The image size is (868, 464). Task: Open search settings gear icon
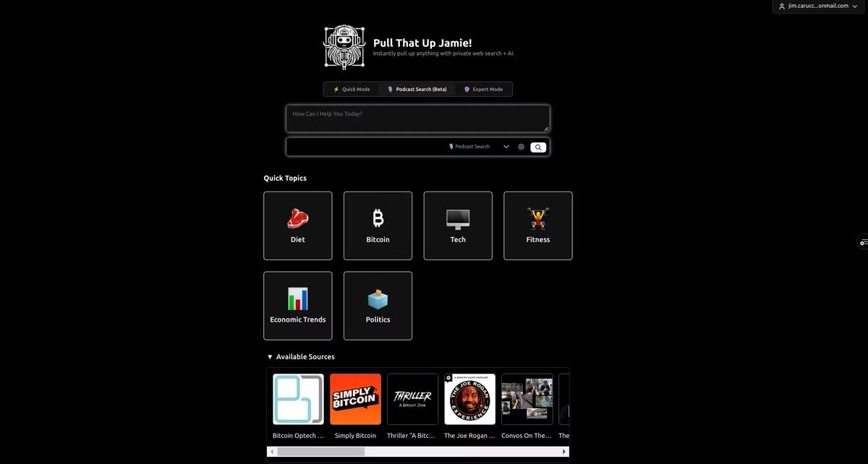[x=521, y=147]
